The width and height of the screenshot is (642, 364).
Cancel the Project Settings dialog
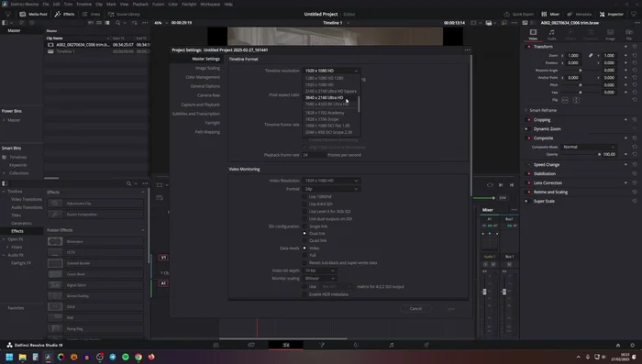coord(415,308)
